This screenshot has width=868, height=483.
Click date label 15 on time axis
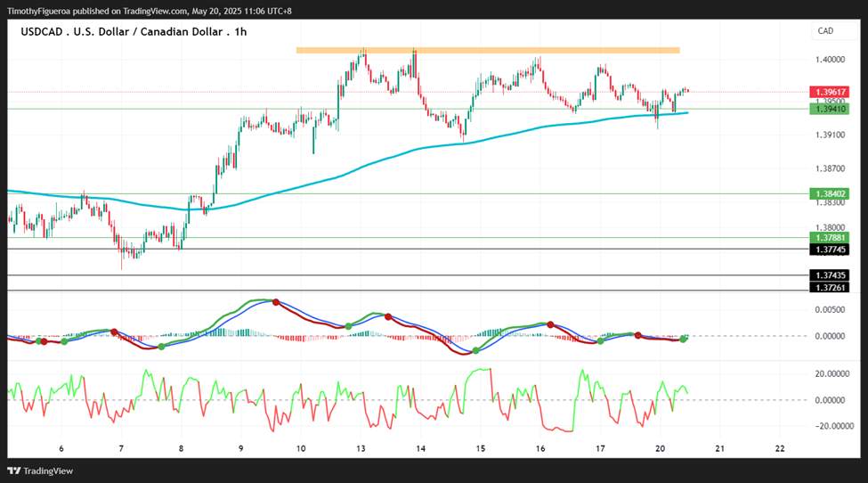coord(481,448)
